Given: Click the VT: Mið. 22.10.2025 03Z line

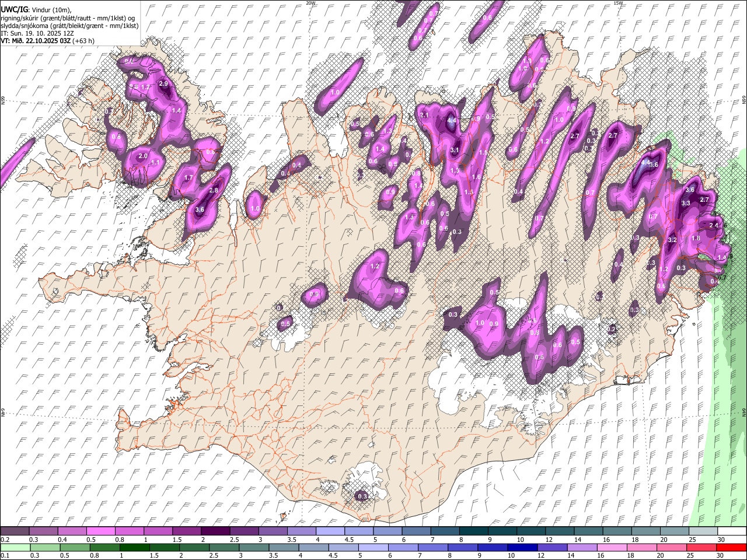Looking at the screenshot, I should point(47,41).
